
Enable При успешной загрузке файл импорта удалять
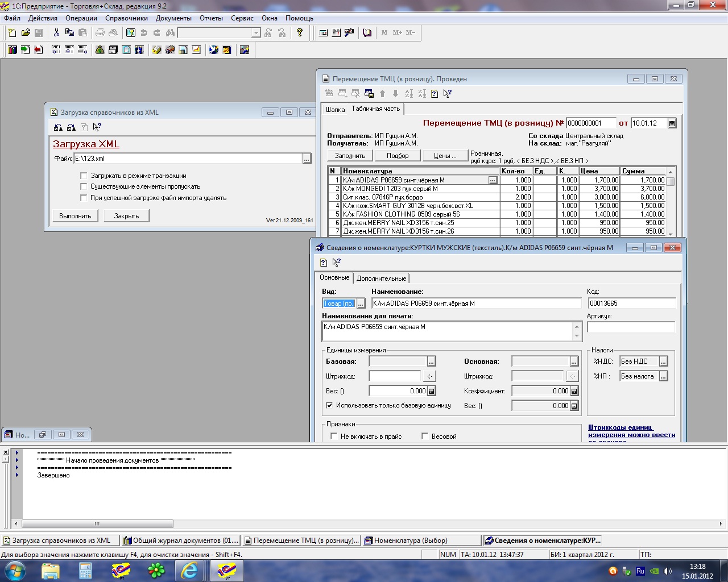click(x=84, y=198)
